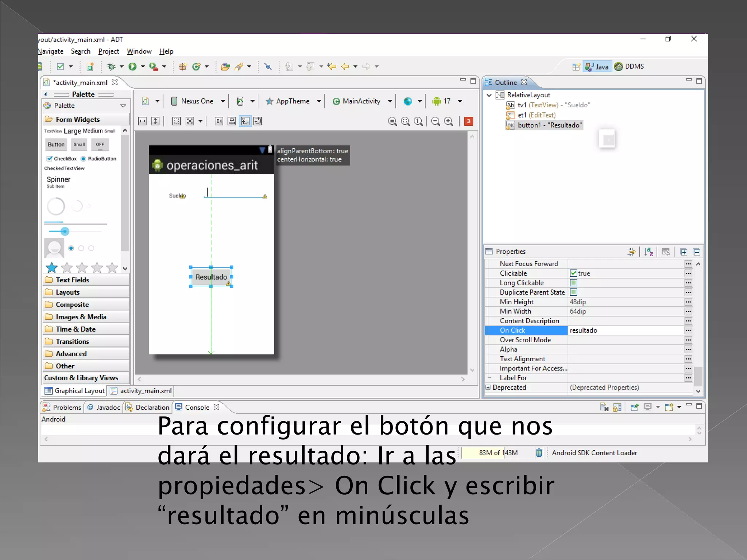Click Properties sort alphabetically icon
The height and width of the screenshot is (560, 747).
click(x=649, y=252)
